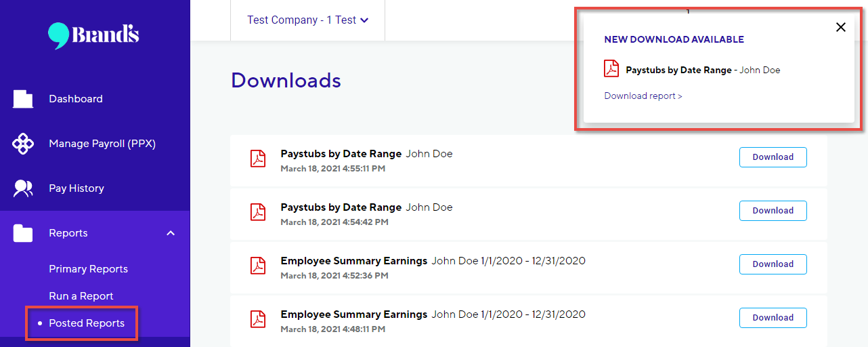The width and height of the screenshot is (868, 347).
Task: Click the PDF icon for the 4:54:42 PM Paystubs
Action: point(258,212)
